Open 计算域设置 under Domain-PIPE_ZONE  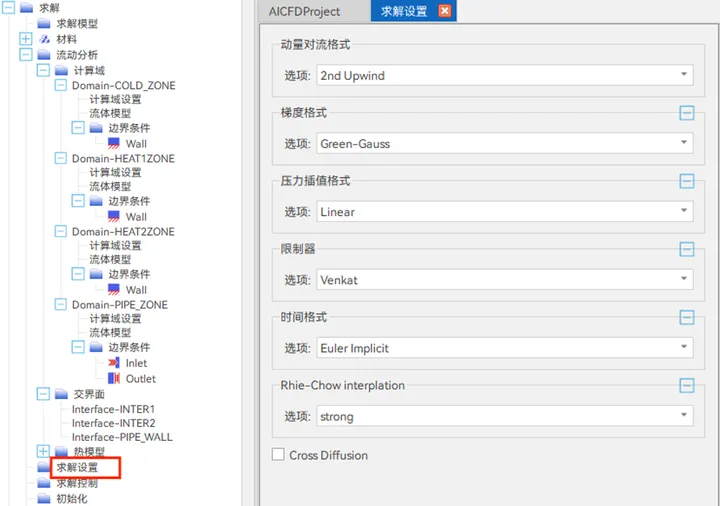115,318
